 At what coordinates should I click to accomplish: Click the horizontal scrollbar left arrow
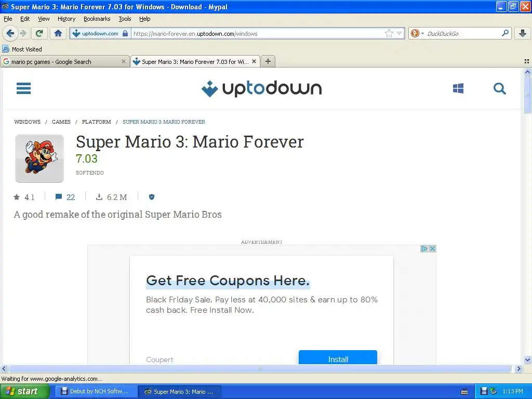point(4,368)
